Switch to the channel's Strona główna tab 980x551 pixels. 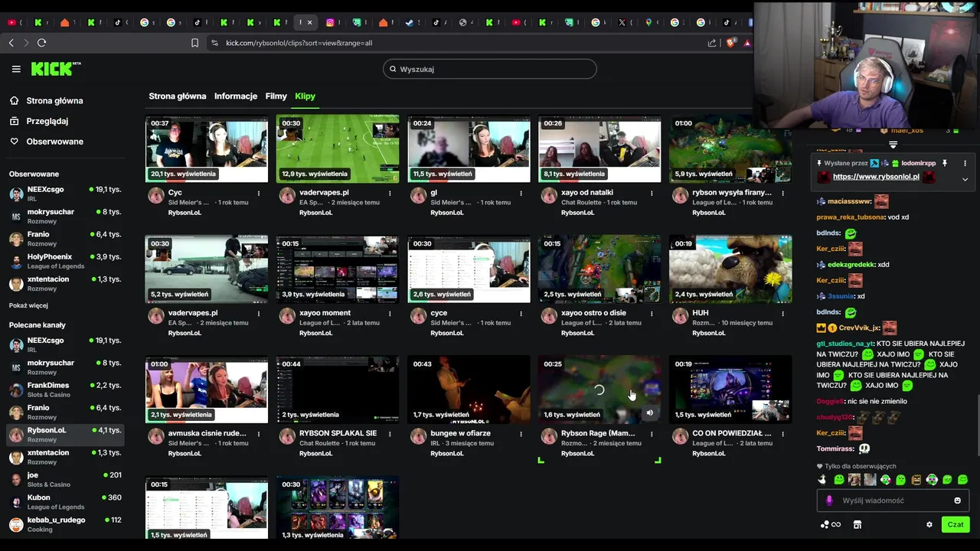pyautogui.click(x=178, y=96)
